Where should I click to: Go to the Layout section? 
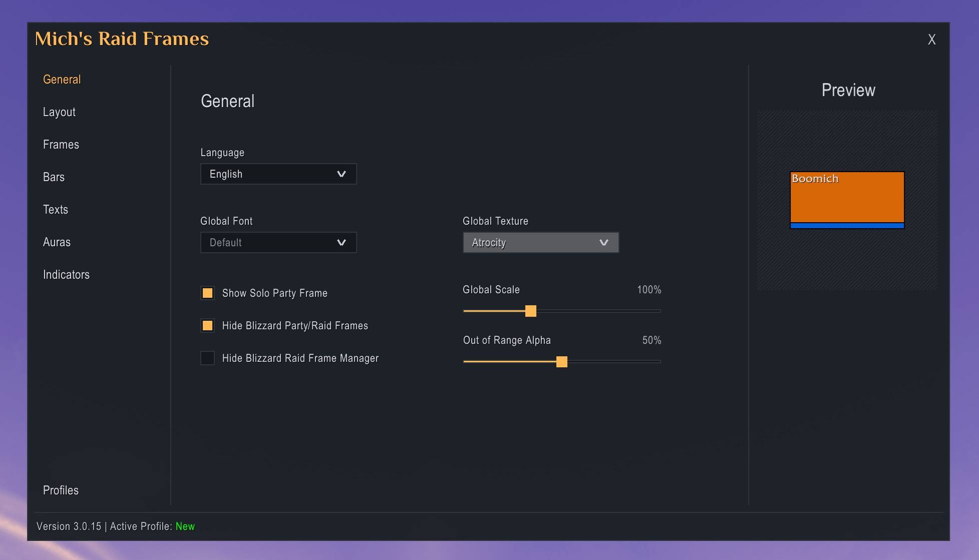tap(59, 112)
